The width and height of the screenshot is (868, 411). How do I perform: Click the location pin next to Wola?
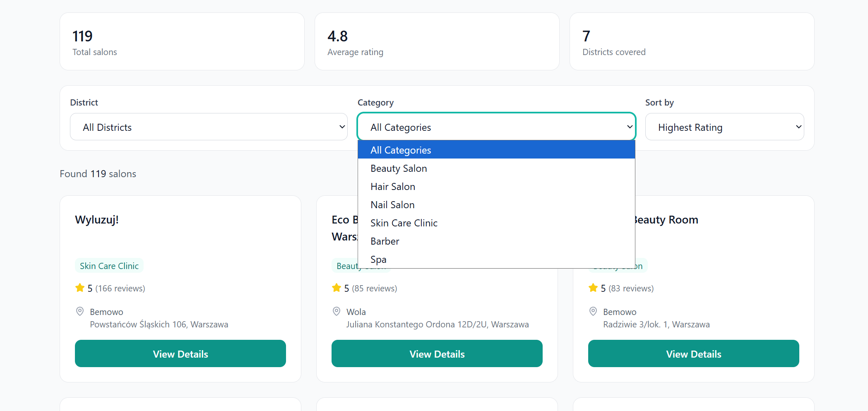(x=337, y=311)
